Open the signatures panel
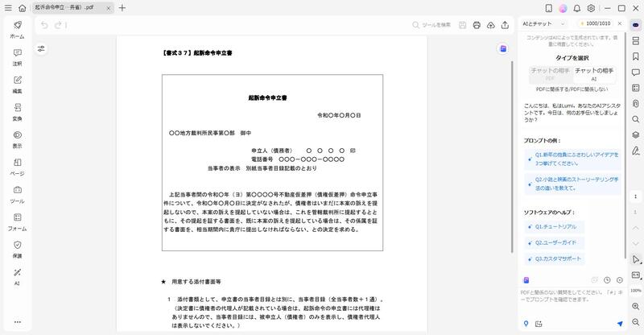The height and width of the screenshot is (335, 644). pyautogui.click(x=636, y=151)
